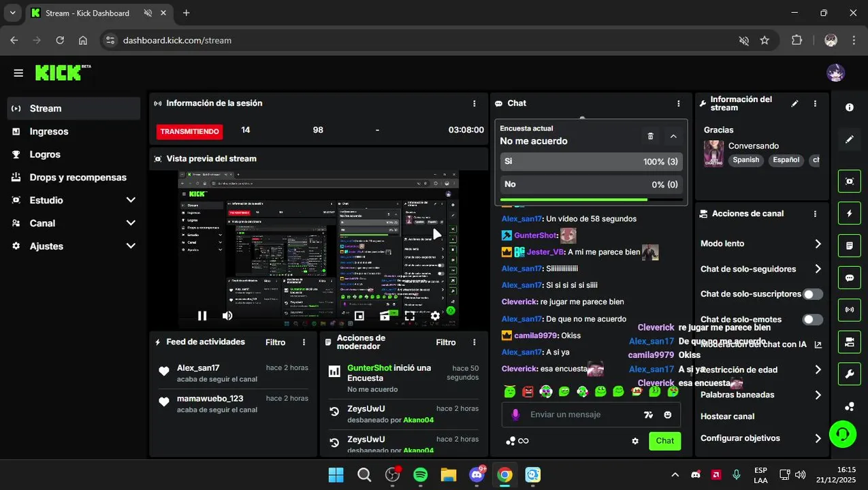Open Feed de actividades options menu
Screen dimensions: 868x490
tap(304, 342)
